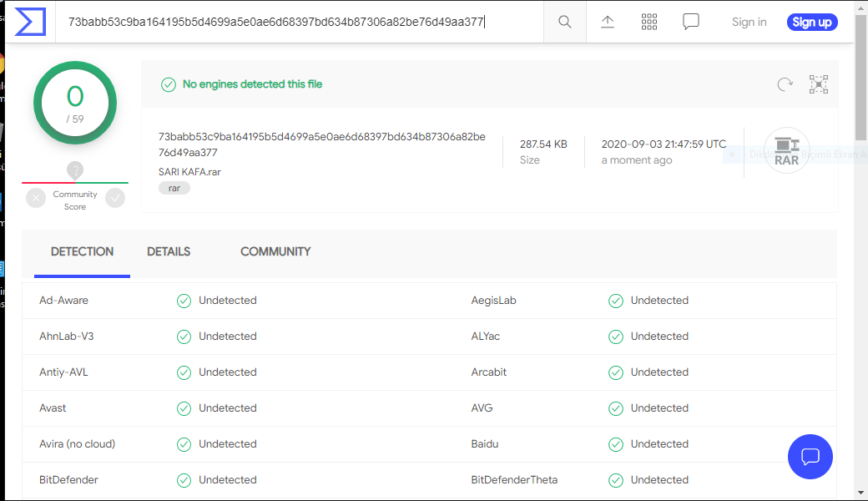Open the floating chat bubble button
Viewport: 868px width, 501px height.
[x=810, y=457]
